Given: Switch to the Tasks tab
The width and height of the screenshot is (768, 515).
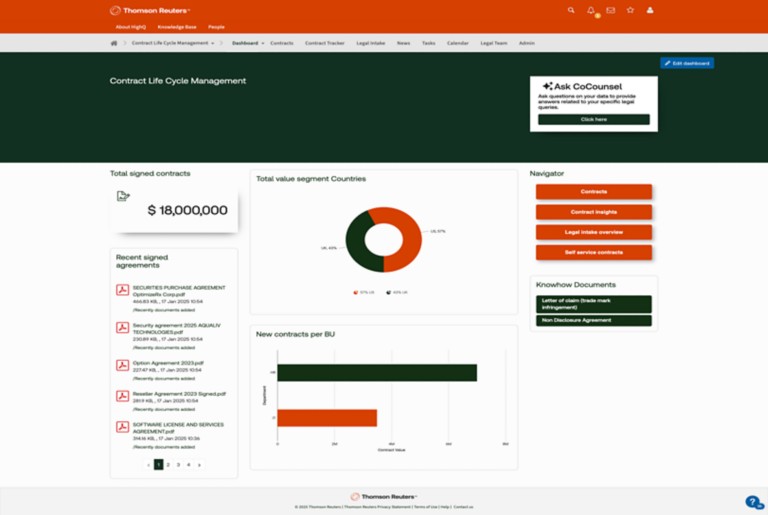Looking at the screenshot, I should pos(429,43).
